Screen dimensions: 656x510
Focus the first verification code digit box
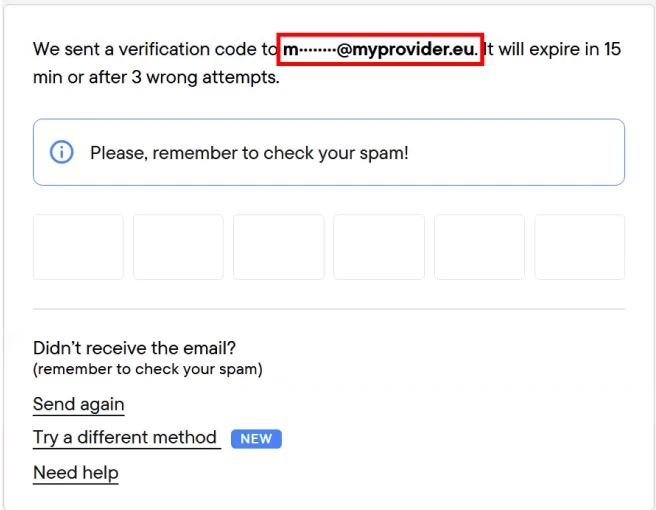78,247
